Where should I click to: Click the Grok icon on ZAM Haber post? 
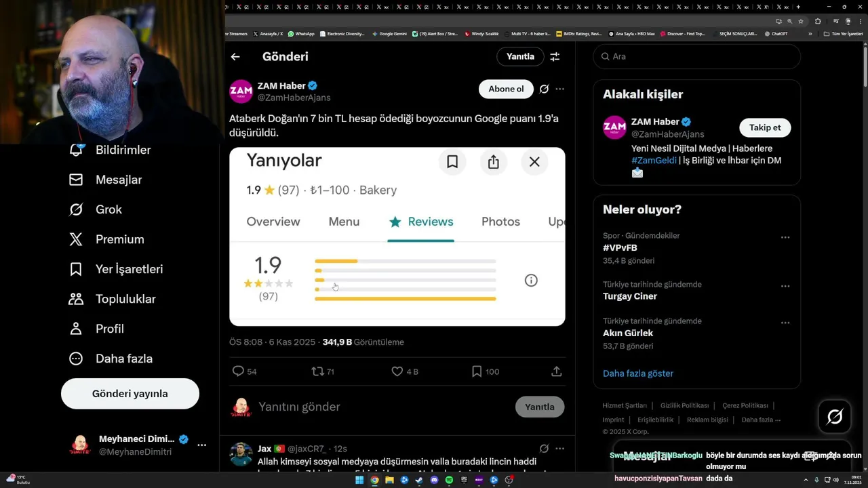pos(544,89)
